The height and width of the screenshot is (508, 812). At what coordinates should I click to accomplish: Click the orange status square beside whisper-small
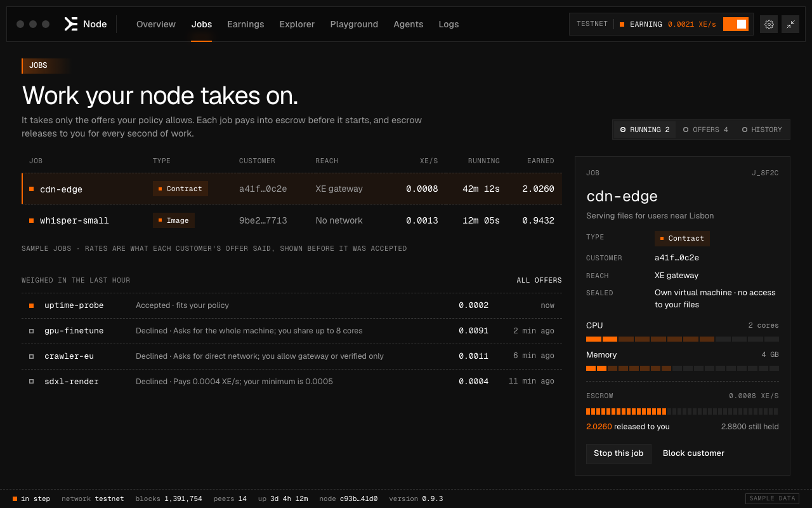tap(31, 220)
